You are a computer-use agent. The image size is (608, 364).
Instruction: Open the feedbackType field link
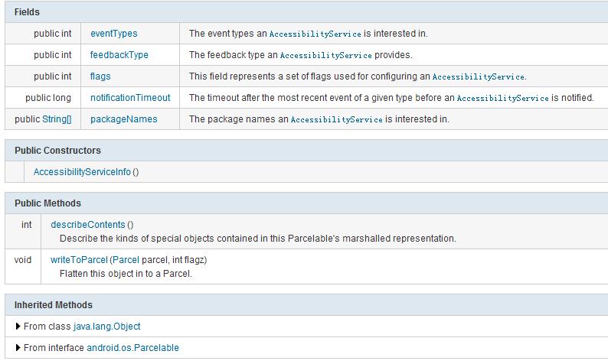coord(119,55)
